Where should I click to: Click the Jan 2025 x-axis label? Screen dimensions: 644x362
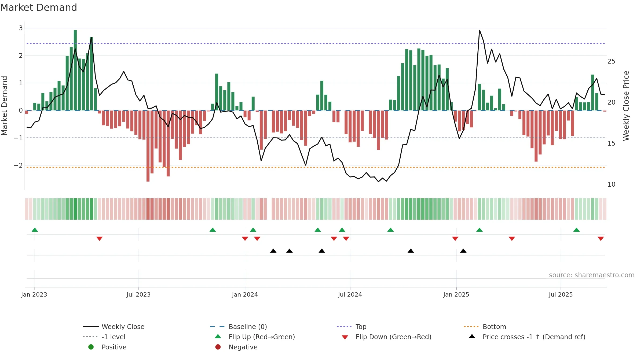pos(456,294)
